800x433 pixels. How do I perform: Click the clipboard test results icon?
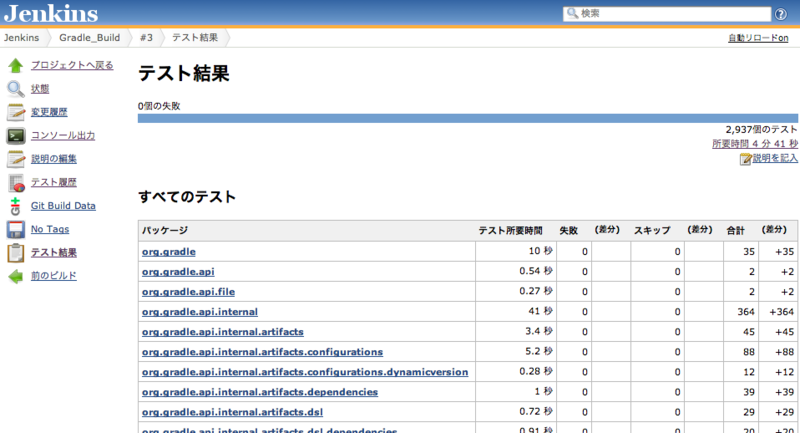point(16,253)
